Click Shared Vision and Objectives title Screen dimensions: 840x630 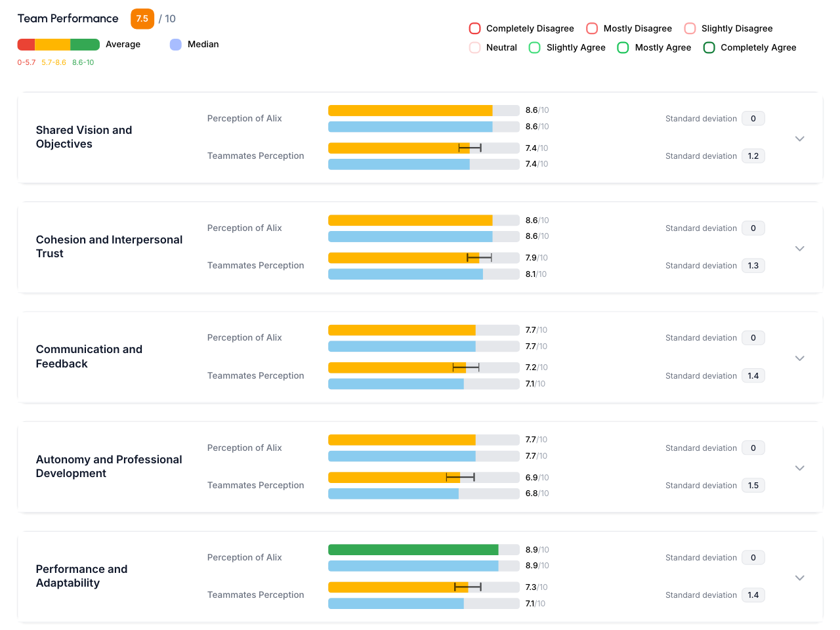[84, 137]
